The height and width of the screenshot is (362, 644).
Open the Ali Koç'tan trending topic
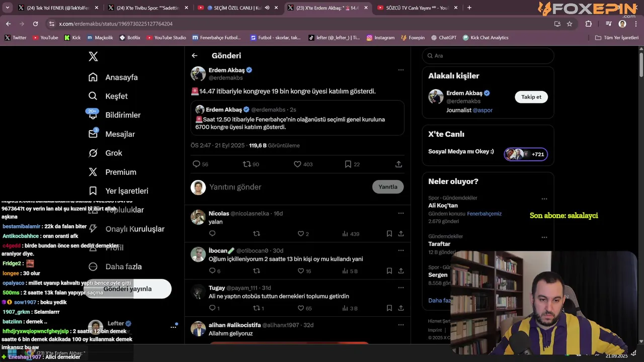(x=443, y=206)
